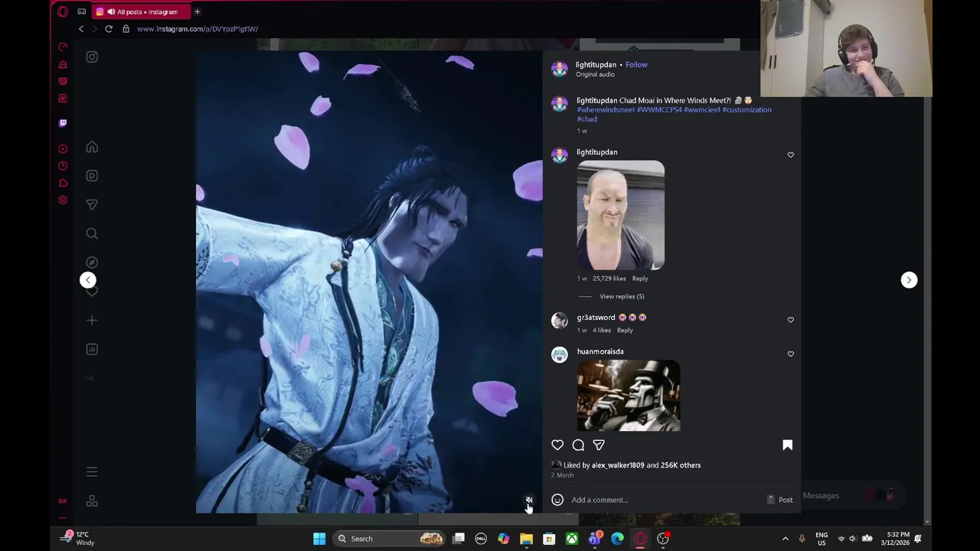980x551 pixels.
Task: Open Xbox app from the taskbar
Action: 572,539
